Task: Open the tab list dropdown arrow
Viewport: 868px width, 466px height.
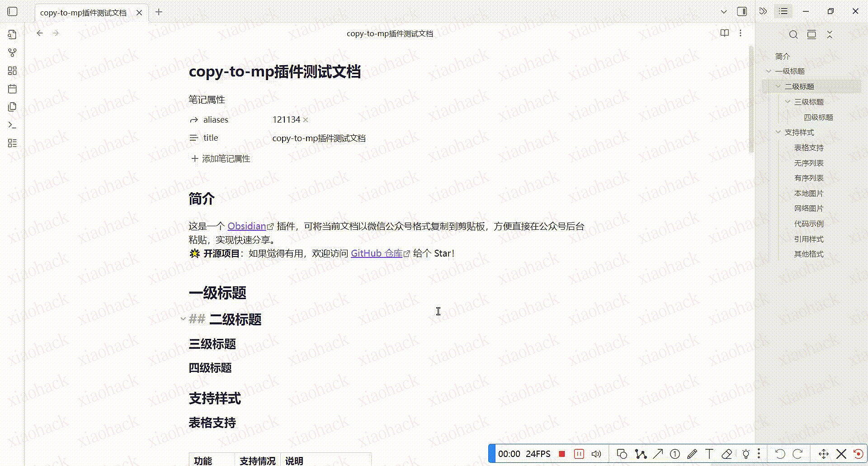Action: 724,11
